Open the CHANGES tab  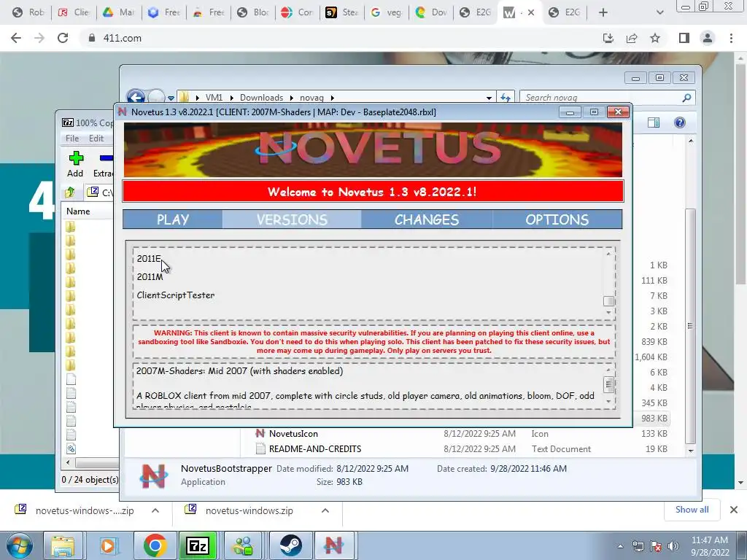[426, 219]
